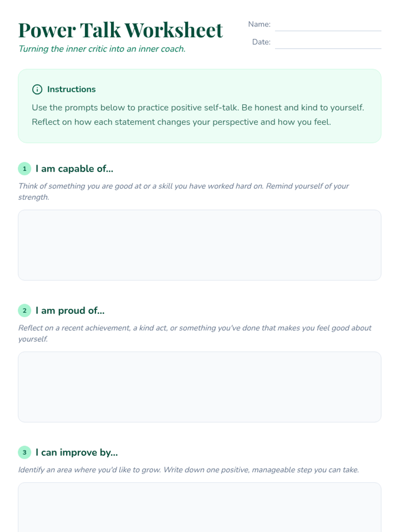Click the "I can improve by..." heading
The height and width of the screenshot is (532, 399).
(77, 453)
